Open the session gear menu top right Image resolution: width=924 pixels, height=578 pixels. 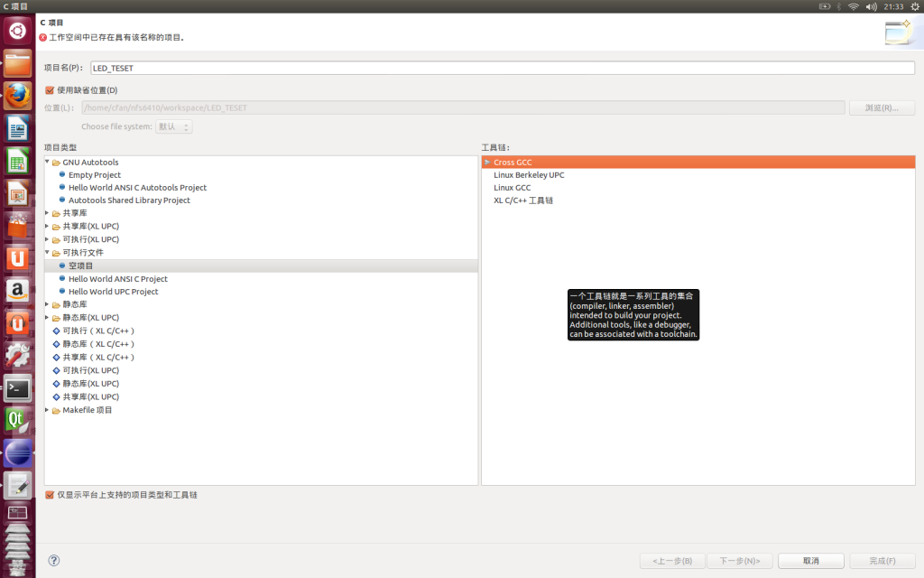(x=916, y=6)
